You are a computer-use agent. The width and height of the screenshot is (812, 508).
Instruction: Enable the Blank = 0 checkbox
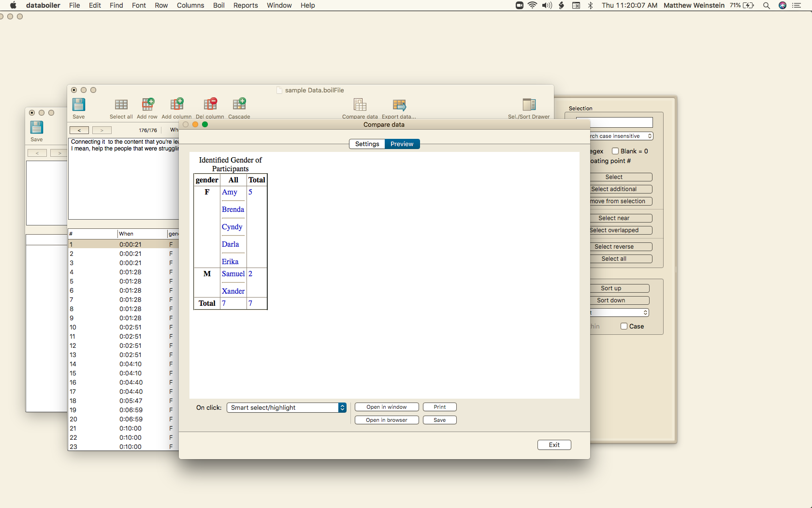(615, 151)
